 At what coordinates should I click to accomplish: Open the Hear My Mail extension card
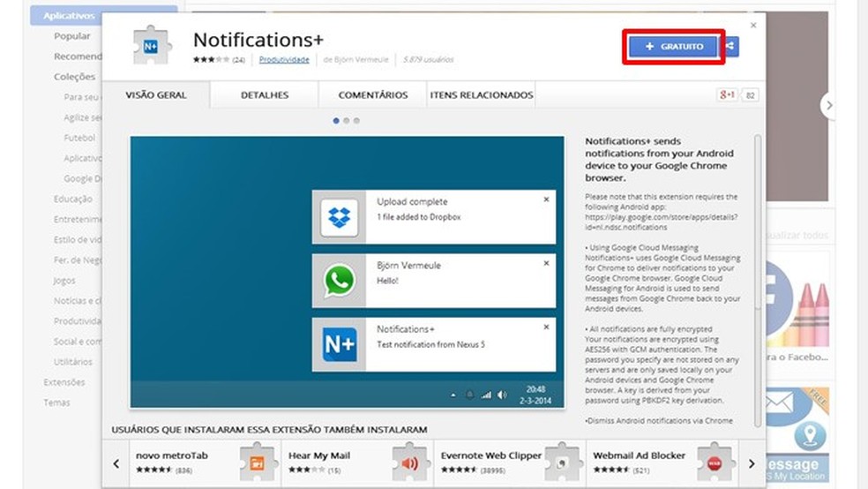point(357,463)
